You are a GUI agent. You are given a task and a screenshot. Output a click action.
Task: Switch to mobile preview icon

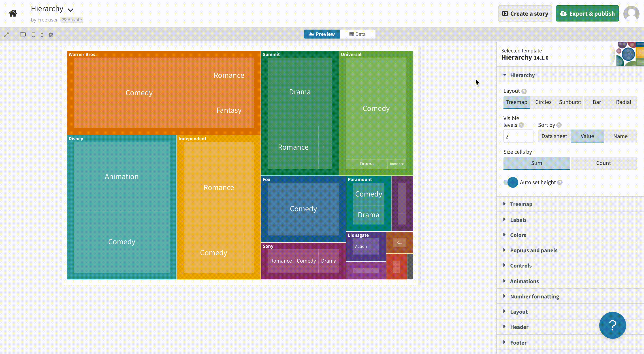(42, 35)
